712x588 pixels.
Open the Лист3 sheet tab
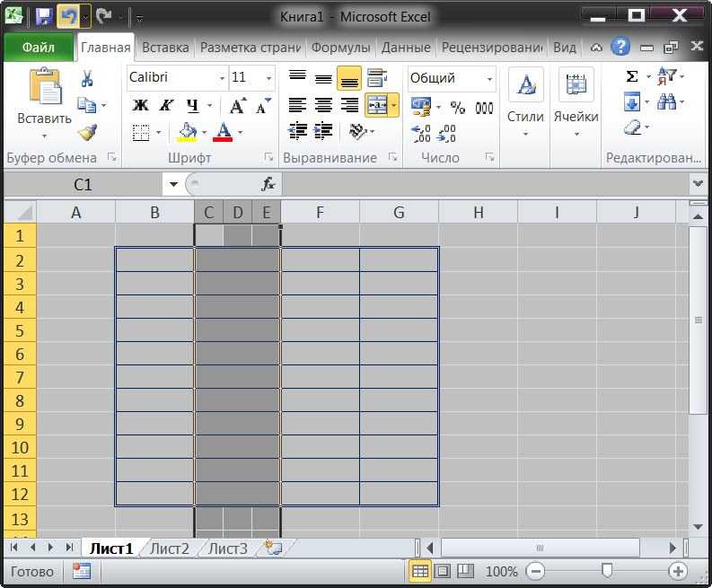228,549
